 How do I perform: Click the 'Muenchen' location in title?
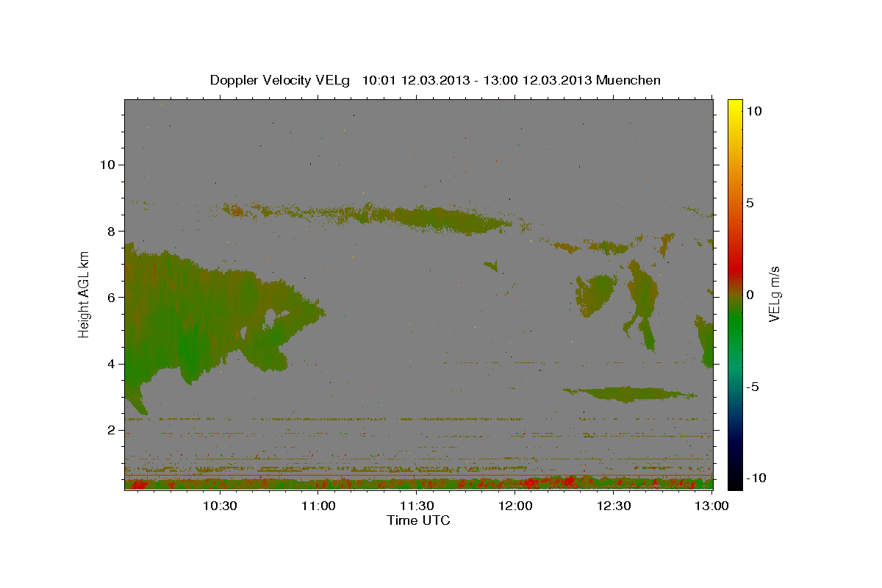coord(628,80)
